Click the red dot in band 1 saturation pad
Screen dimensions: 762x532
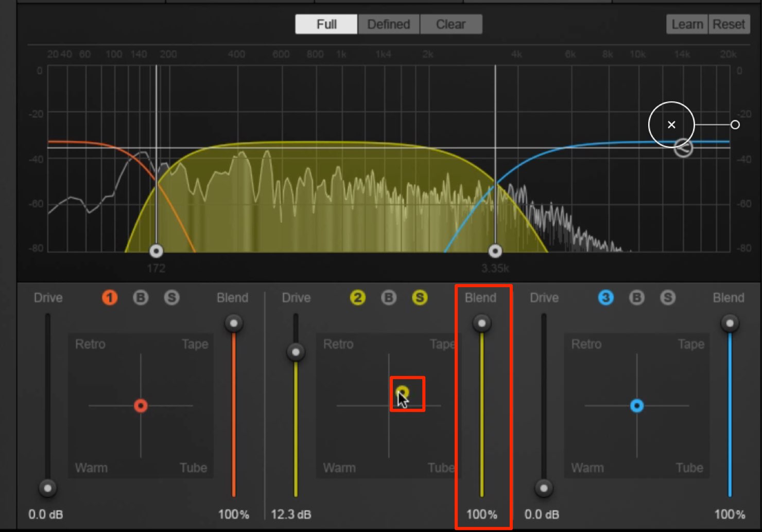tap(141, 406)
